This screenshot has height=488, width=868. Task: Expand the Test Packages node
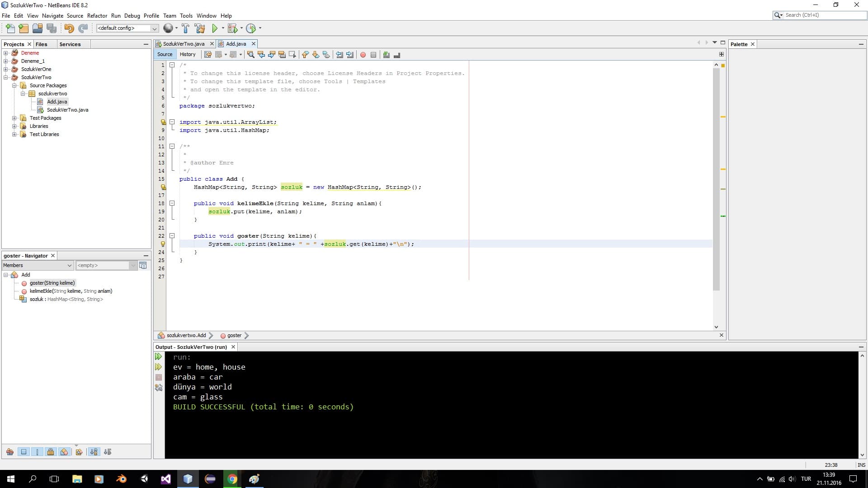click(x=14, y=118)
